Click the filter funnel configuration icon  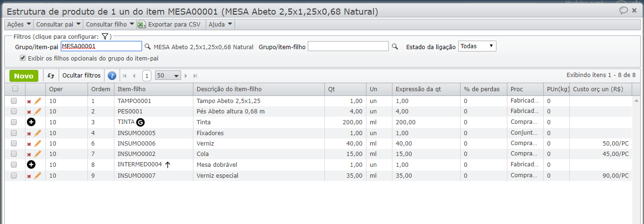tap(105, 36)
